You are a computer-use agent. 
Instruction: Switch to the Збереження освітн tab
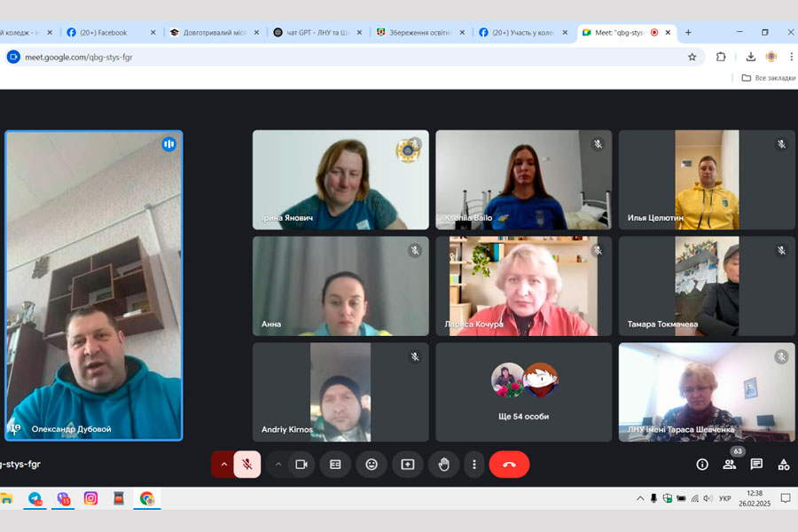tap(420, 33)
